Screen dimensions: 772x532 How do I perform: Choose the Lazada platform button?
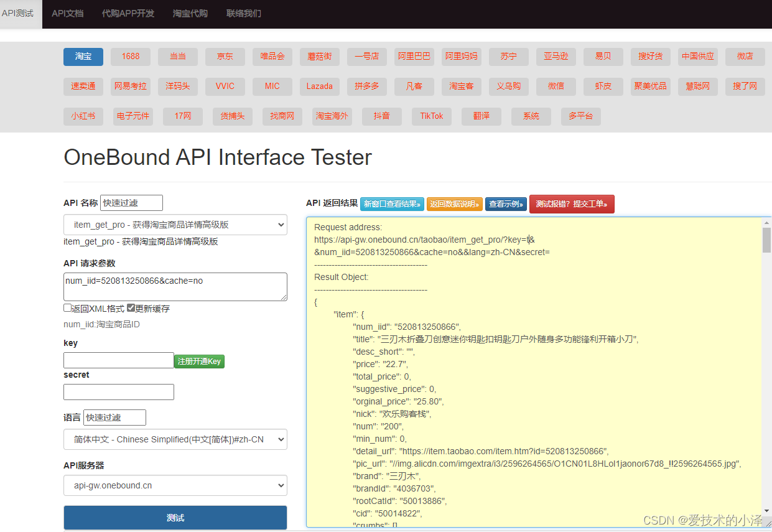tap(320, 86)
